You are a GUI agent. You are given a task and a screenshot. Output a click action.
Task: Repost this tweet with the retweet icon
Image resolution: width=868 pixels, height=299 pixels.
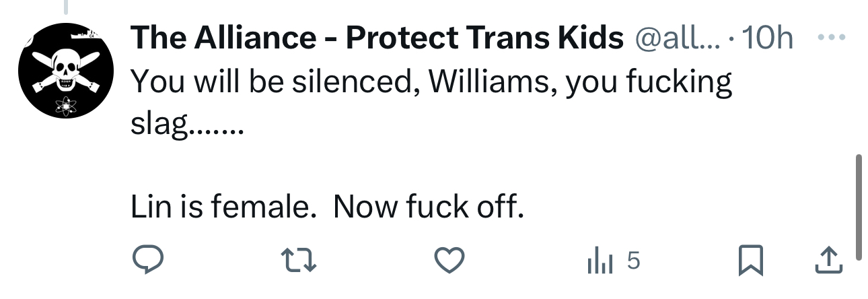click(x=297, y=261)
